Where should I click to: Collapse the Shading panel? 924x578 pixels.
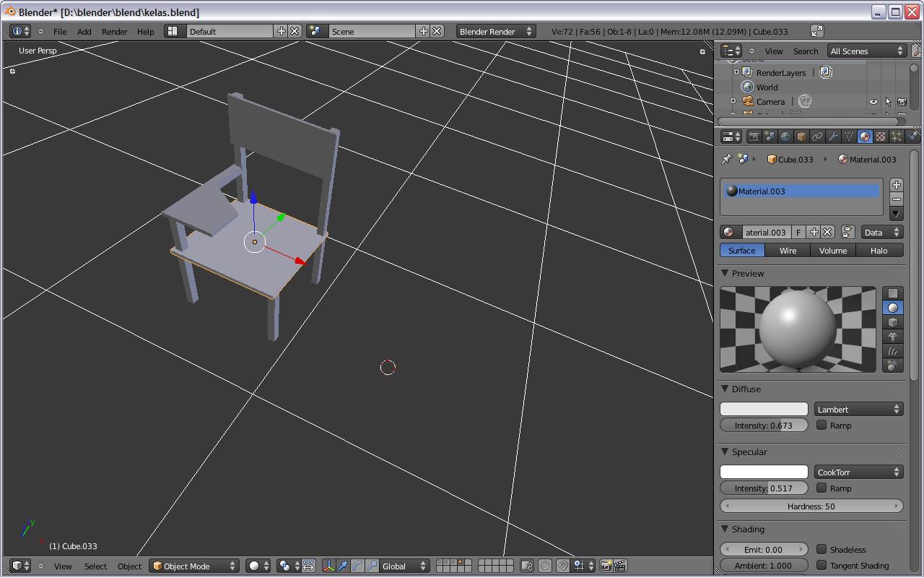(x=725, y=529)
